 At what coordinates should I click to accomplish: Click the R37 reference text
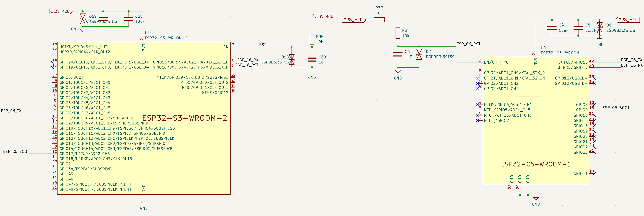(379, 8)
